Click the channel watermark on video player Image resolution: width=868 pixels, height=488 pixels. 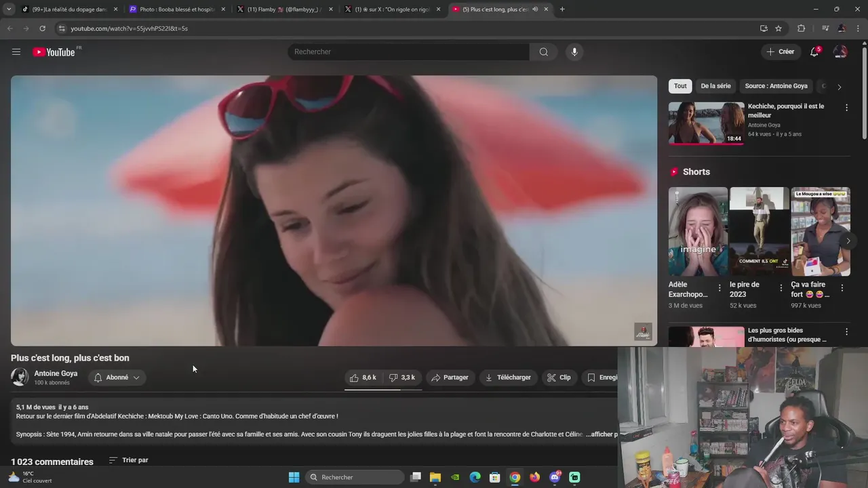pos(643,331)
